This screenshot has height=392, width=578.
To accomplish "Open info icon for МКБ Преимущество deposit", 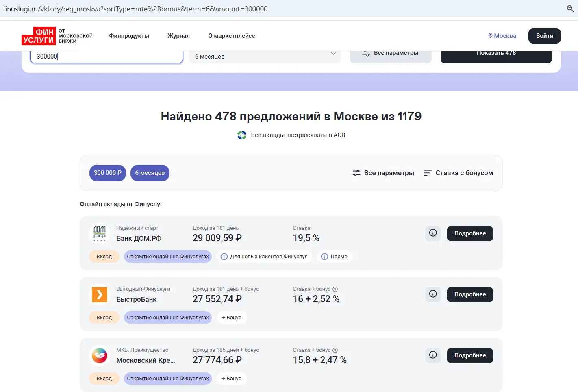I will (433, 355).
